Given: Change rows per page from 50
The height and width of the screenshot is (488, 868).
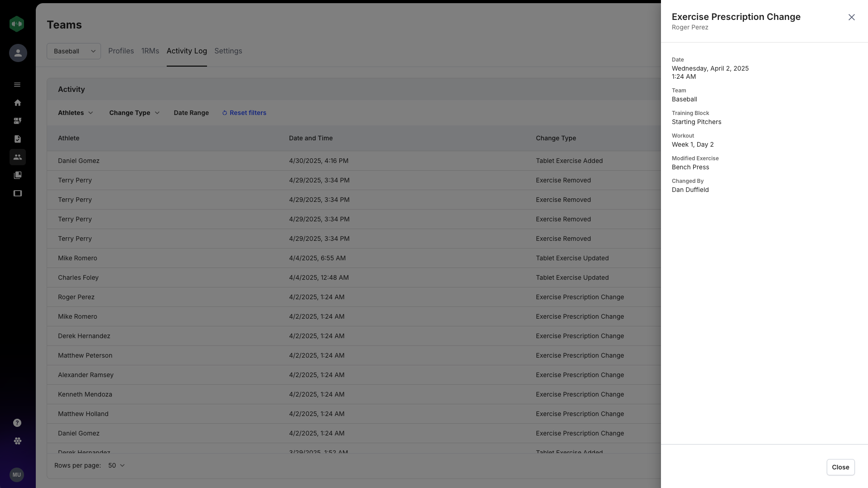Looking at the screenshot, I should point(116,465).
